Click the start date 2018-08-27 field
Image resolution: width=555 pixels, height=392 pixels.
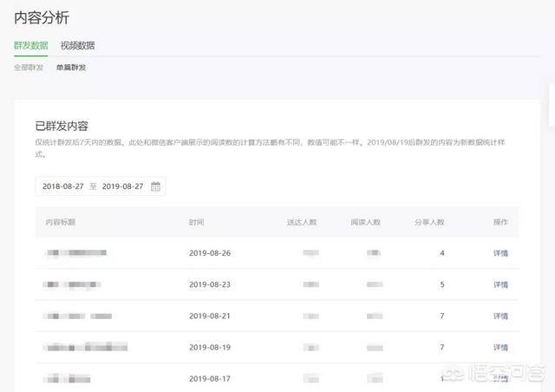coord(63,186)
